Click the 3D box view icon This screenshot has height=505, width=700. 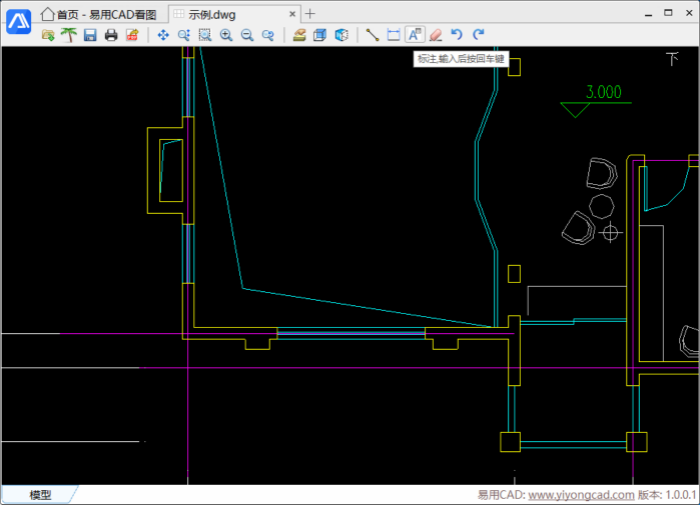point(320,35)
